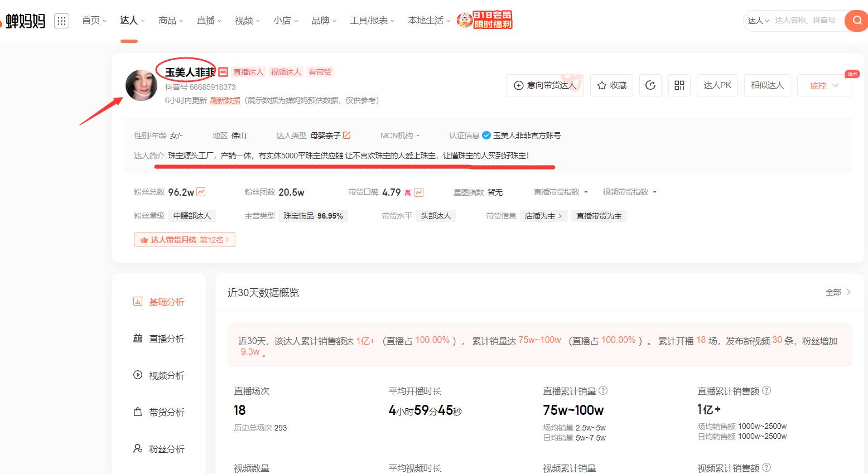
Task: Click the 中腰部达人 label
Action: pos(192,216)
